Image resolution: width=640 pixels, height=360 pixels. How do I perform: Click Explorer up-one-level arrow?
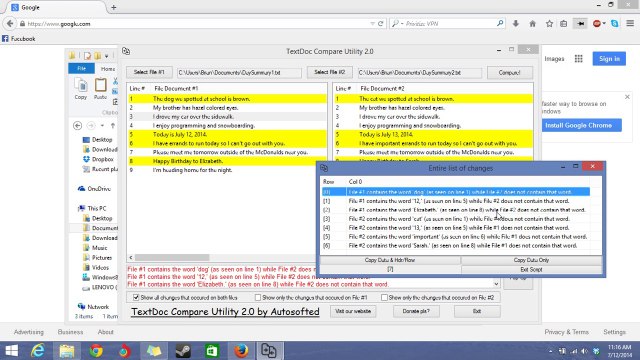(x=113, y=126)
